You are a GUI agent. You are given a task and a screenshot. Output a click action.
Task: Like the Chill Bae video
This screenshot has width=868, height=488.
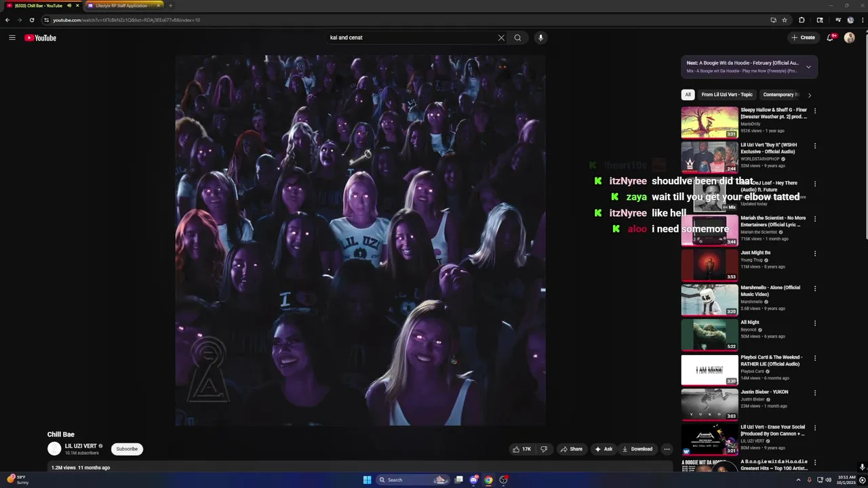coord(521,449)
